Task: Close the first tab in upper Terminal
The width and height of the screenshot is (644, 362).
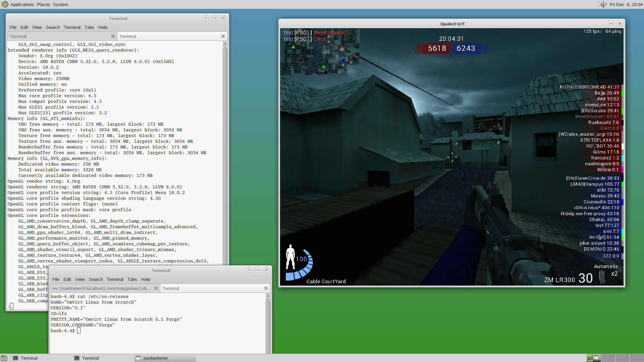Action: [x=113, y=36]
